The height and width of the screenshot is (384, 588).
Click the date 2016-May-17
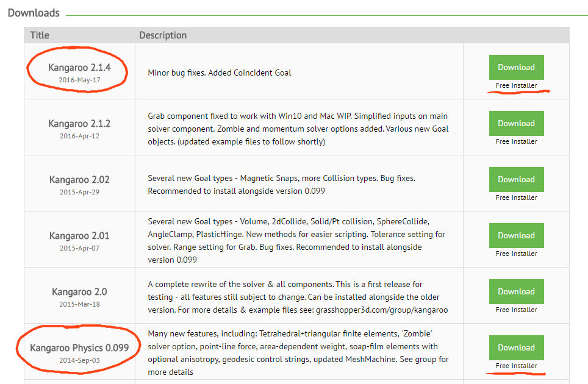79,80
